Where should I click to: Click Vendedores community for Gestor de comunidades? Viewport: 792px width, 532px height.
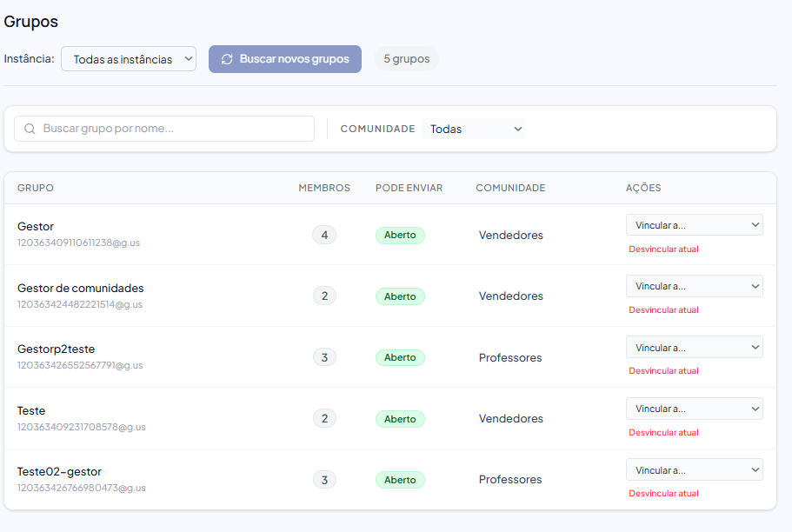coord(510,296)
